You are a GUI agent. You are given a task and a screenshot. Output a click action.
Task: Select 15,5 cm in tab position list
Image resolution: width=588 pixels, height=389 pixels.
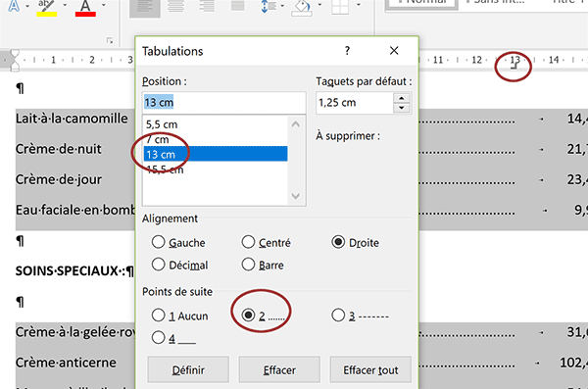(x=216, y=170)
